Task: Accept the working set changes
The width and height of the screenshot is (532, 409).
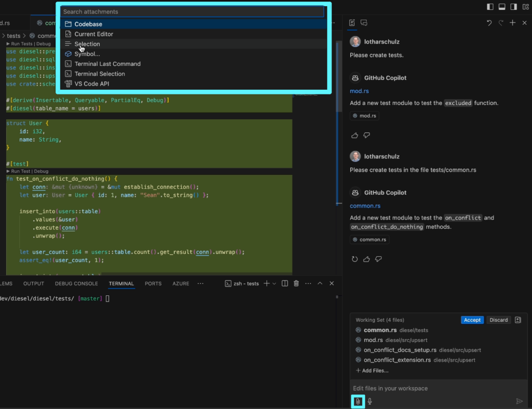Action: pos(472,320)
